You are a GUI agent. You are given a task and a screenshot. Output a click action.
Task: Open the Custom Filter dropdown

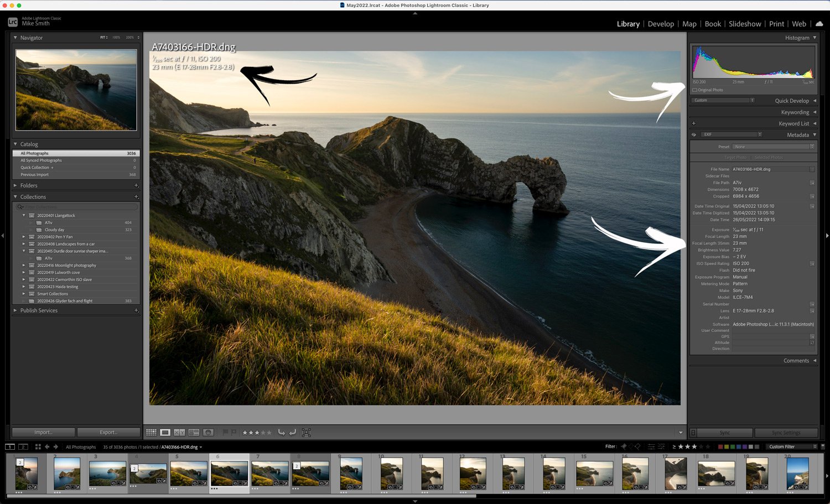pos(792,446)
